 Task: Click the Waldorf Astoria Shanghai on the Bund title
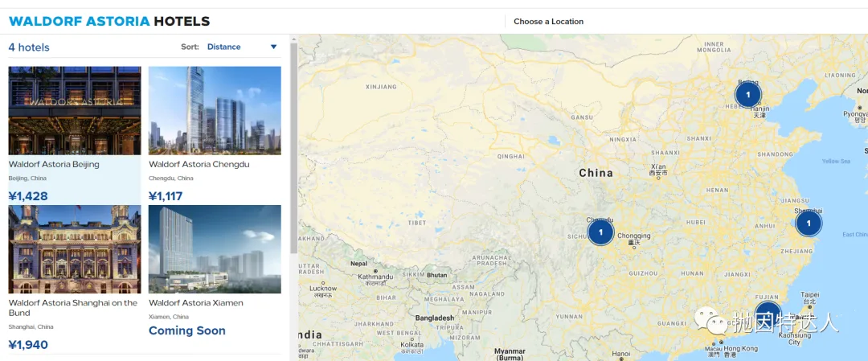[72, 308]
